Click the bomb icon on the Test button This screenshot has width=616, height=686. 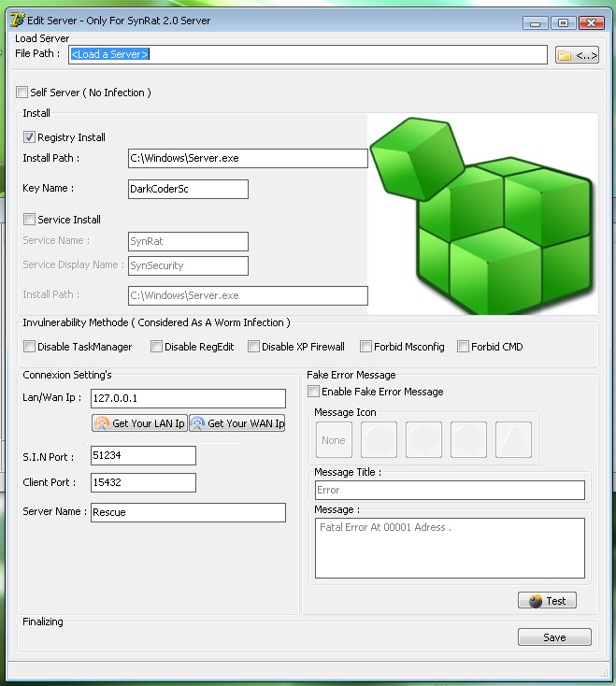click(535, 601)
